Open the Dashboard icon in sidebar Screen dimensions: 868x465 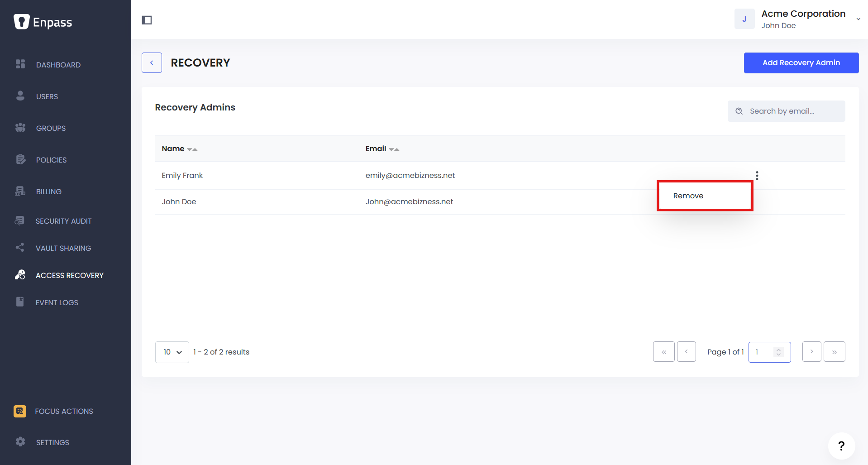coord(20,64)
